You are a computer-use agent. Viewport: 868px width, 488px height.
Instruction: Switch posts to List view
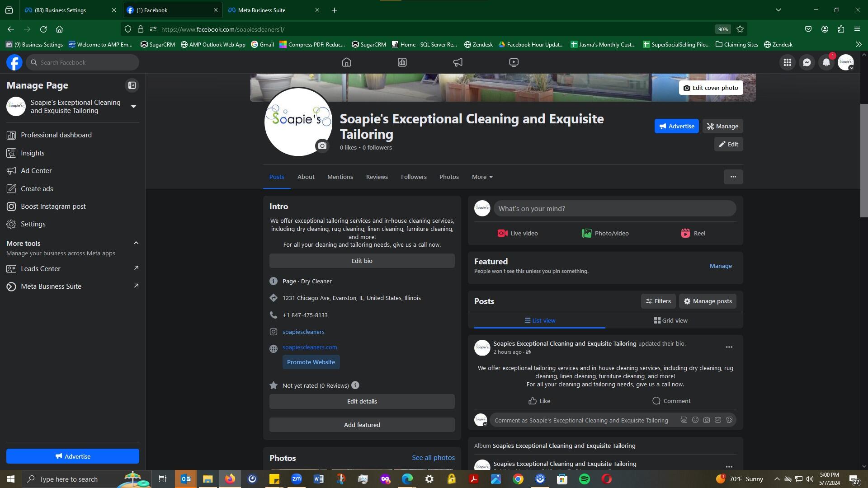[x=539, y=320]
